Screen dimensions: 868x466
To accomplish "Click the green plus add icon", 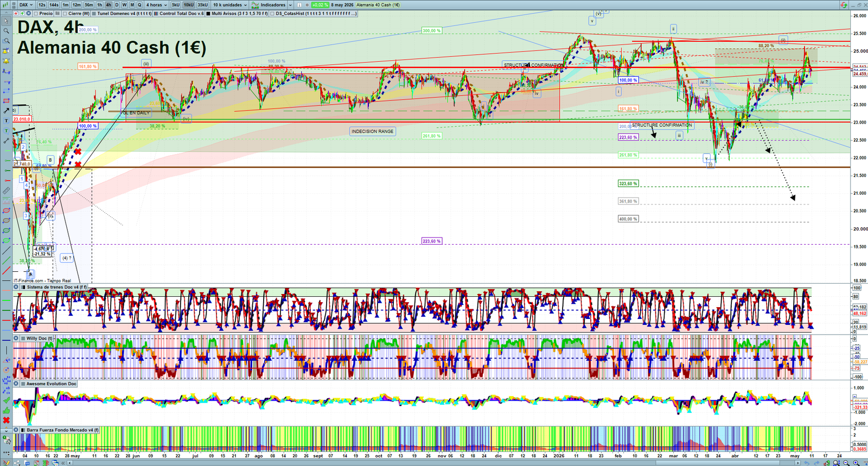I will coord(22,14).
